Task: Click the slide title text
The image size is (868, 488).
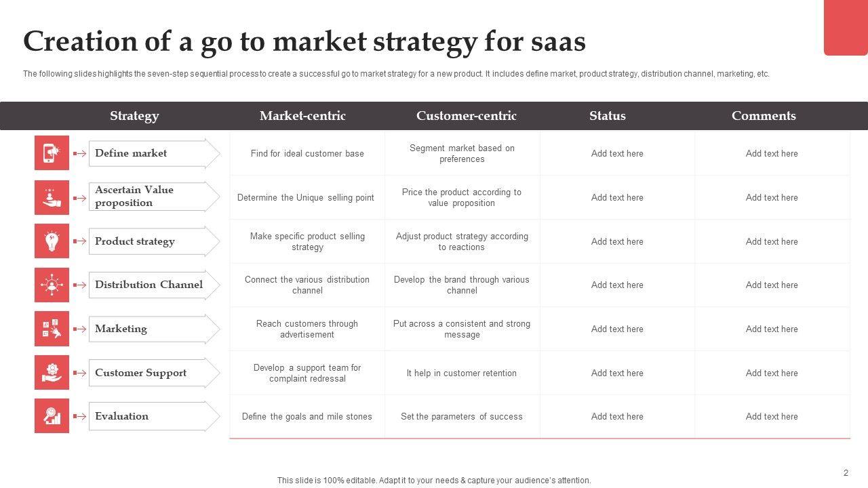Action: coord(304,42)
